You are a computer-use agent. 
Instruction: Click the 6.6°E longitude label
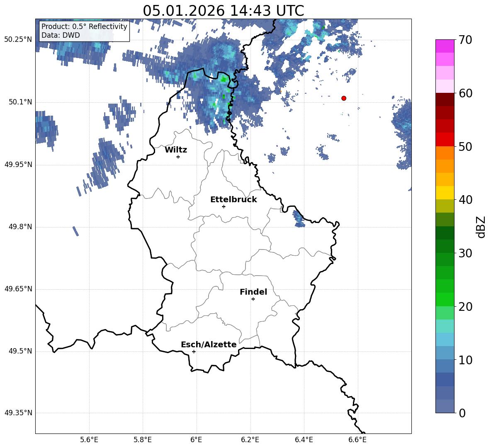357,440
